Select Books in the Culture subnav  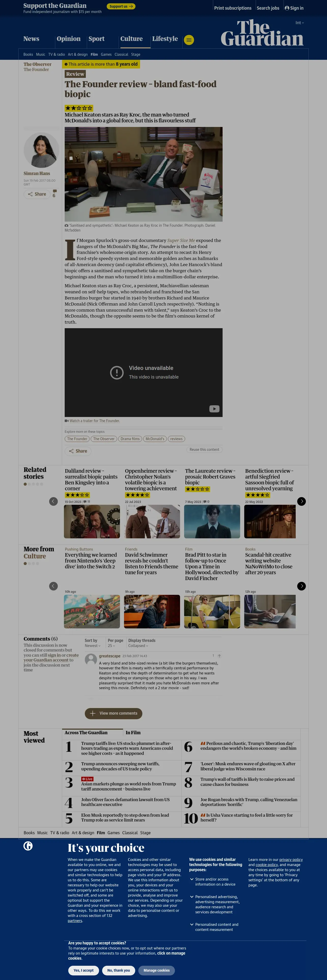(x=28, y=54)
